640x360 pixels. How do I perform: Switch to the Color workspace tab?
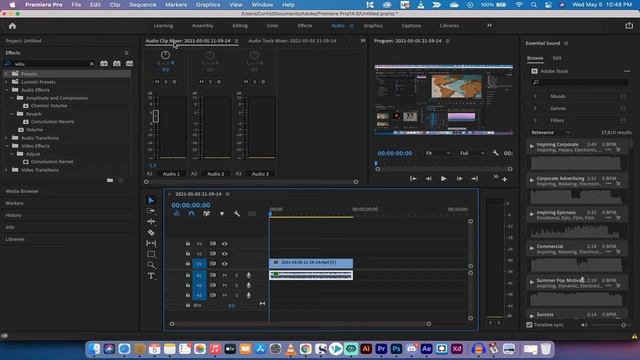273,26
